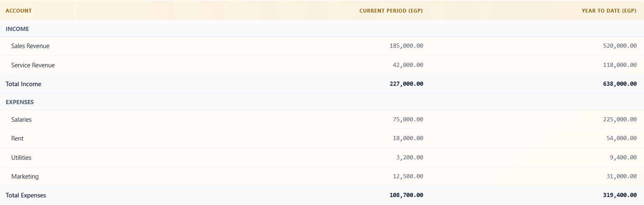Select the Income section heading

pyautogui.click(x=17, y=29)
